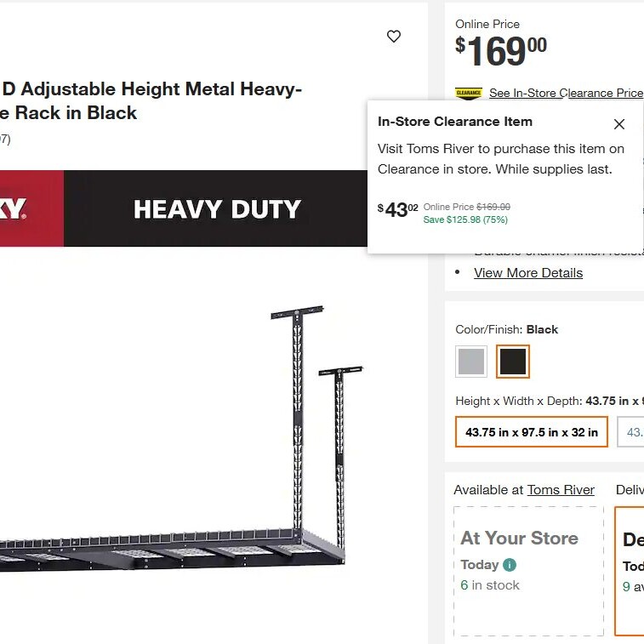Viewport: 644px width, 644px height.
Task: Open the See In-Store Clearance Price link
Action: click(x=566, y=93)
